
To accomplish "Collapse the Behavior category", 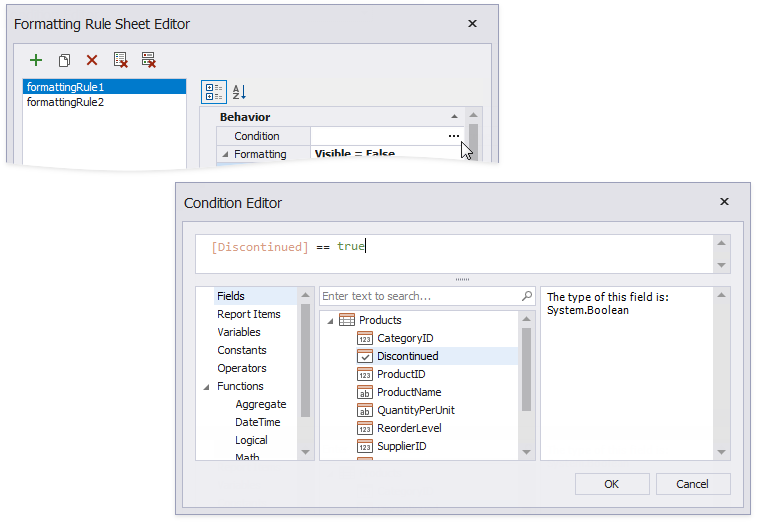I will coord(454,116).
